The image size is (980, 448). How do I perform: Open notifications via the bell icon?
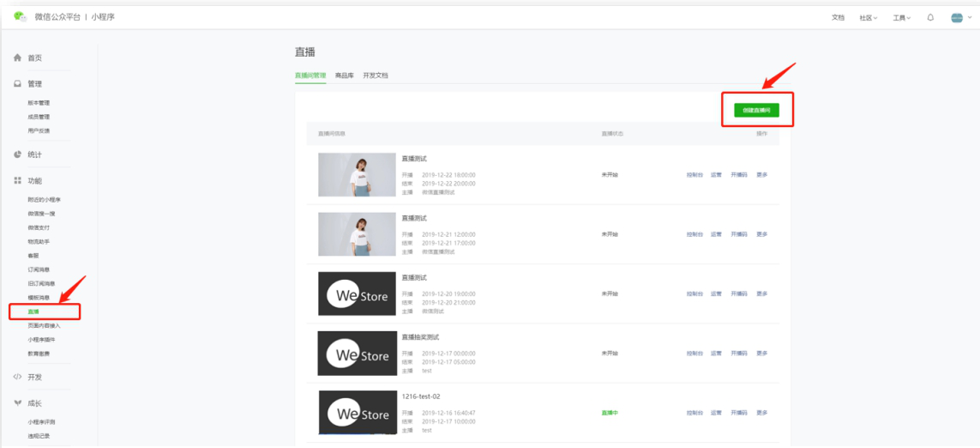click(x=930, y=17)
